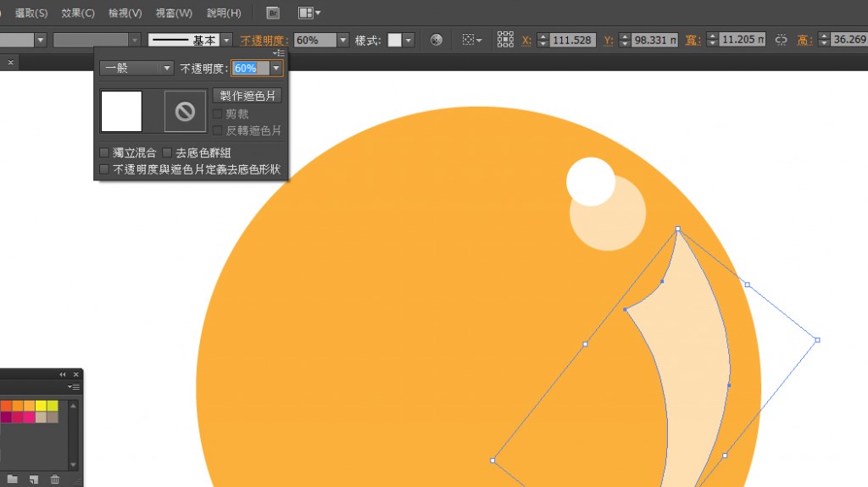Viewport: 868px width, 487px height.
Task: Open the variable width profile dropdown arrow
Action: point(135,40)
